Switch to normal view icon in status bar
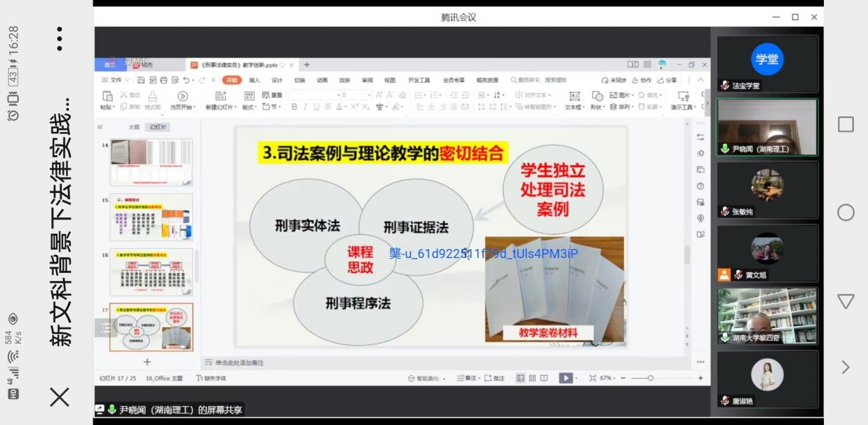868x425 pixels. click(521, 378)
